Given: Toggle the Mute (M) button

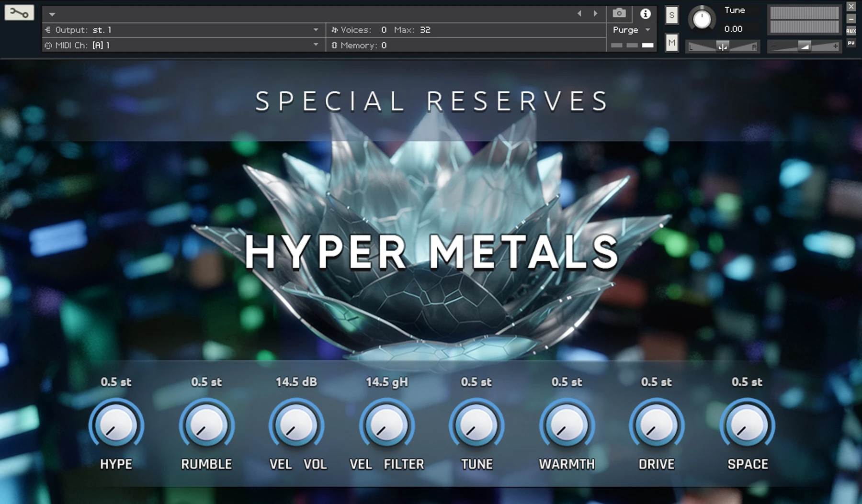Looking at the screenshot, I should pos(671,43).
